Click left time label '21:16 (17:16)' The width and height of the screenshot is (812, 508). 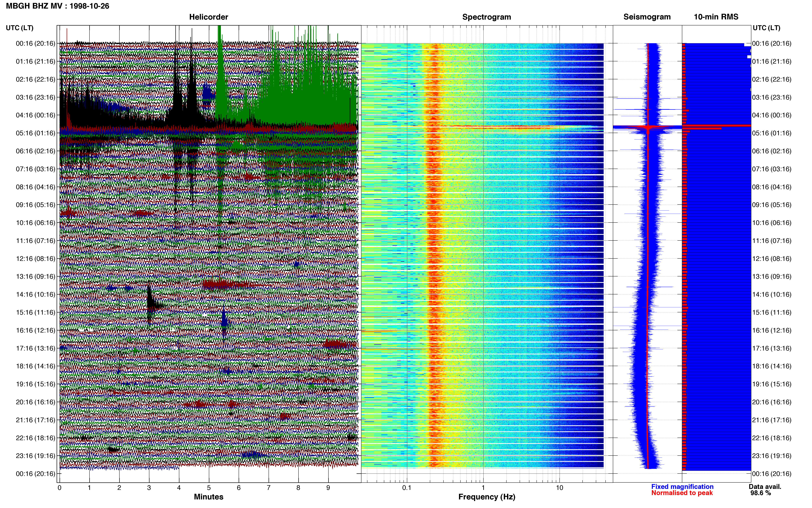[36, 420]
